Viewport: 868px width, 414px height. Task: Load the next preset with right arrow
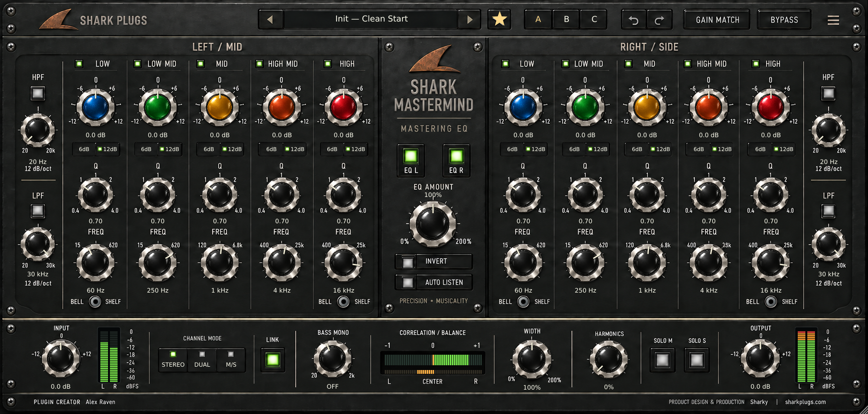pos(469,20)
